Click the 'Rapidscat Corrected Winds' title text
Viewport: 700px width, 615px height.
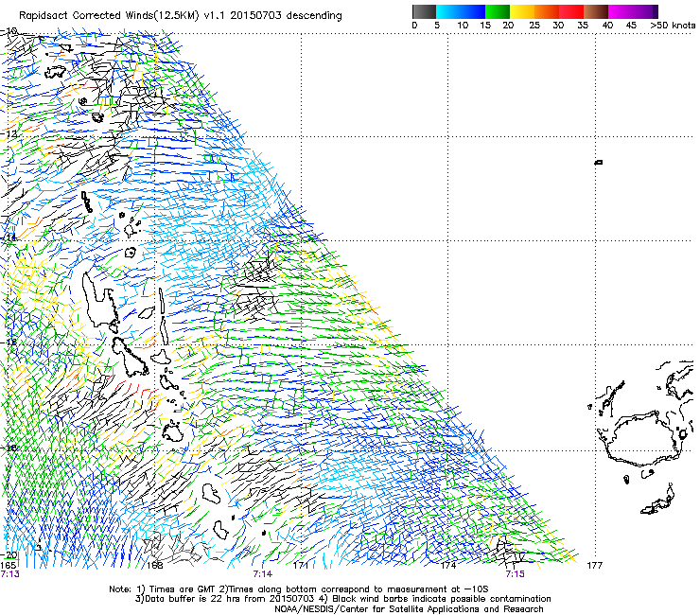tap(108, 16)
